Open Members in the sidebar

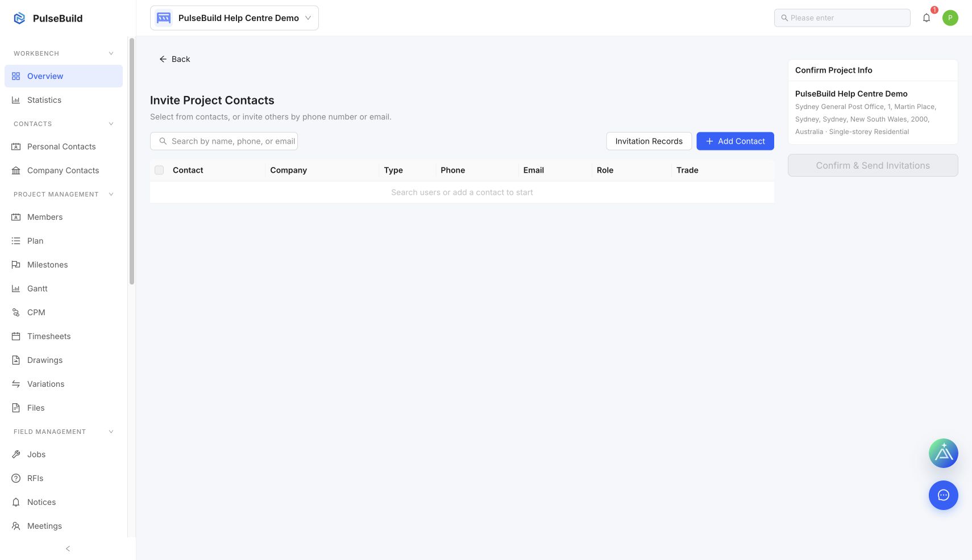click(x=64, y=217)
